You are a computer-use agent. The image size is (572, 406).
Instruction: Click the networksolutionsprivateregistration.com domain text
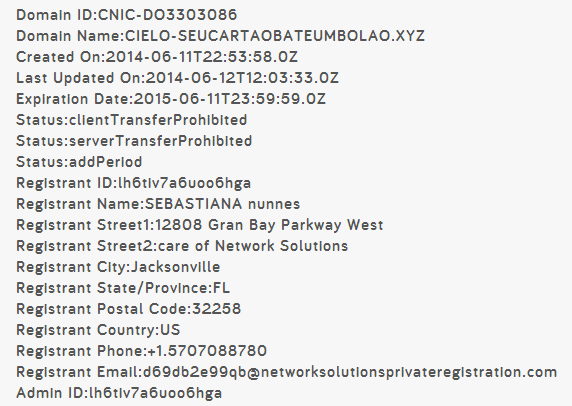[x=409, y=372]
